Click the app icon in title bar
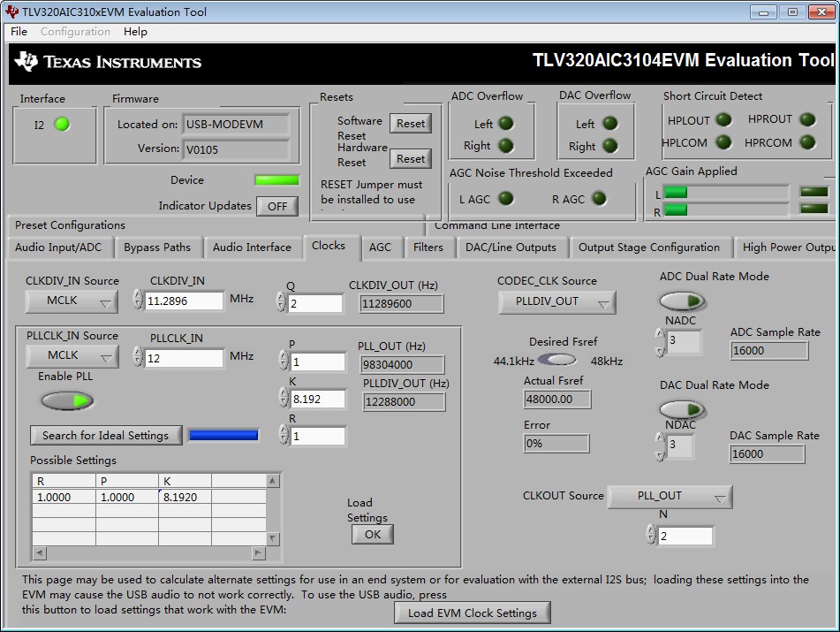Screen dimensions: 840x632 [11, 11]
